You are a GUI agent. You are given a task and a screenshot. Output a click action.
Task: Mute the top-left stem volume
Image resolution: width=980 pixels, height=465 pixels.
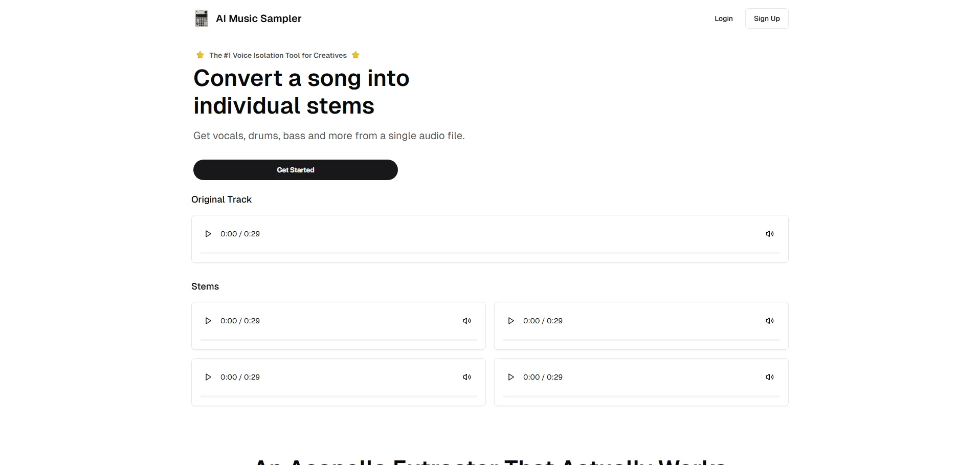(x=466, y=321)
